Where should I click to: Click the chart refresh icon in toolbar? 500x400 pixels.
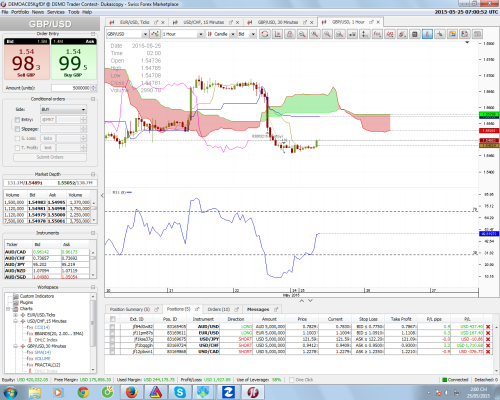pyautogui.click(x=265, y=34)
